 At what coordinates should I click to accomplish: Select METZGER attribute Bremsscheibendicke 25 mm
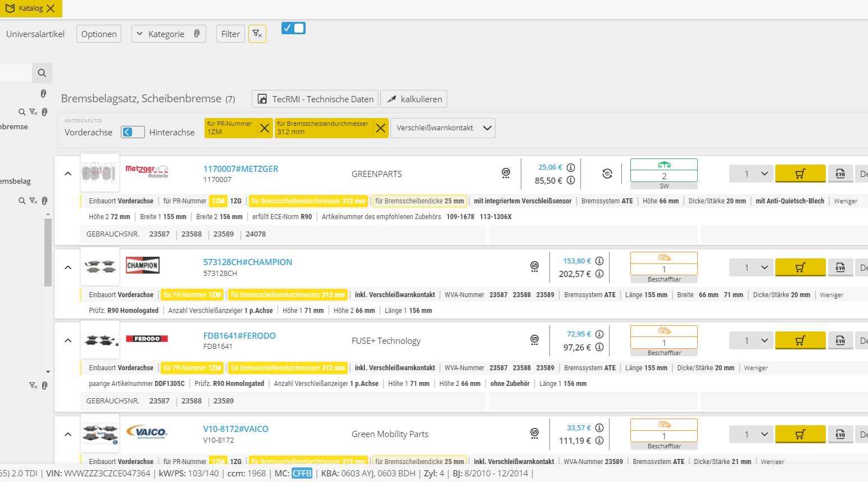(x=420, y=201)
